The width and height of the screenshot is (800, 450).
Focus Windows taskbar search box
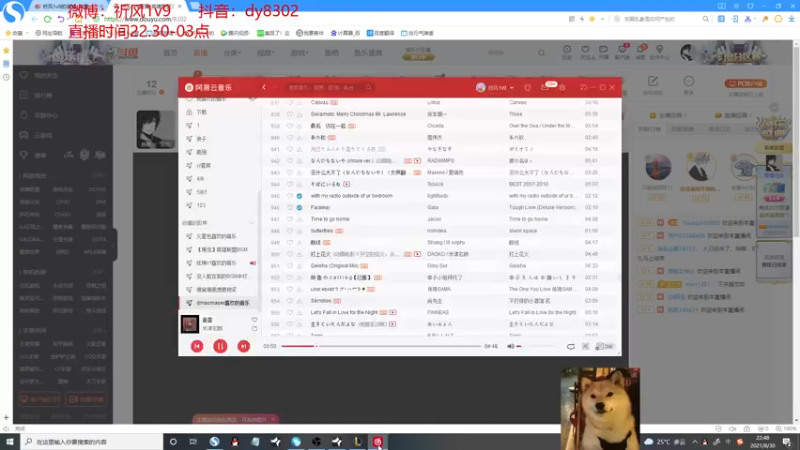pyautogui.click(x=92, y=441)
